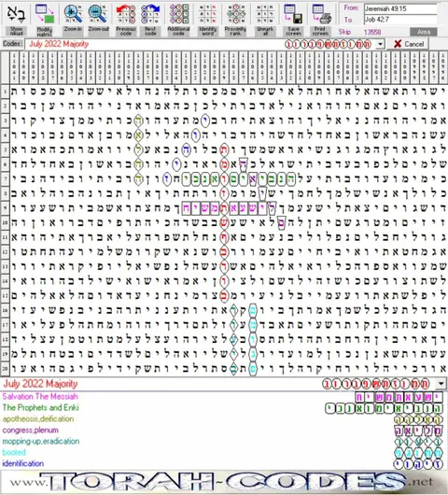
Task: Open the lower July 2022 Majority dropdown
Action: coord(441,384)
